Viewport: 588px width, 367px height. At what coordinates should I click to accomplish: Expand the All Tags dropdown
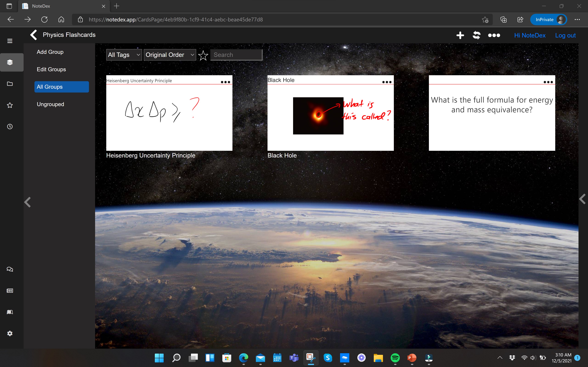click(x=124, y=55)
